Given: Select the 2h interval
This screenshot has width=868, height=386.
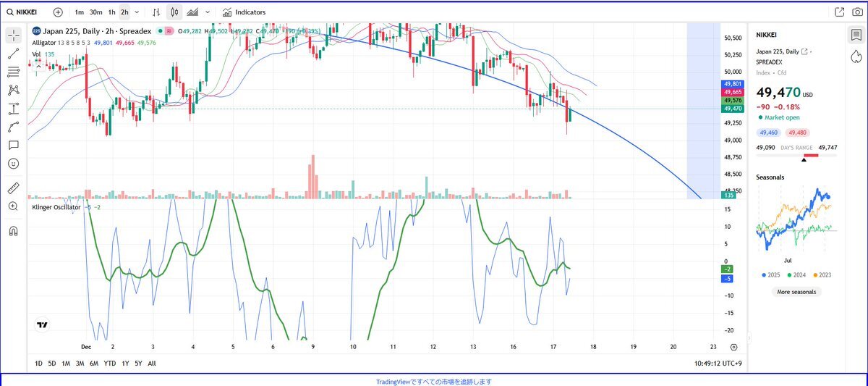Looking at the screenshot, I should tap(125, 12).
